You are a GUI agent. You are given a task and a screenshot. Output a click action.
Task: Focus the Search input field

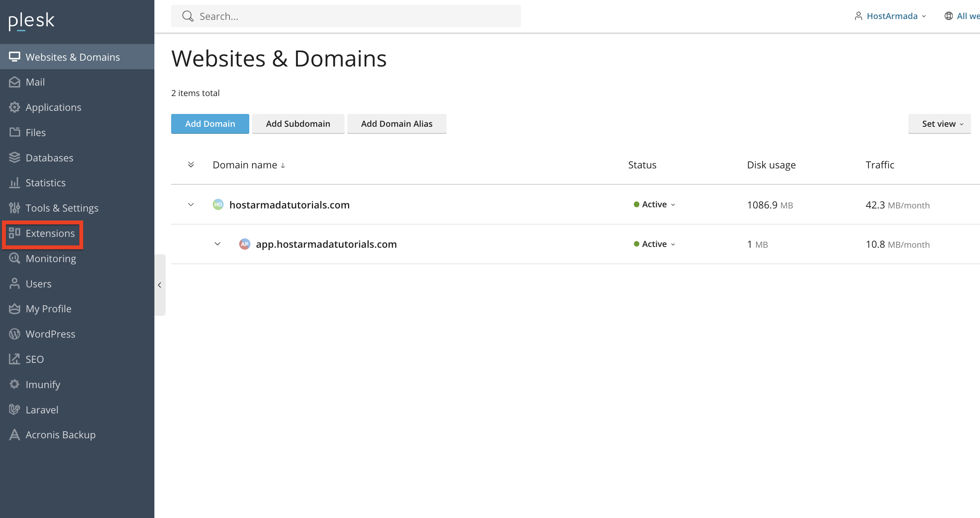click(346, 16)
